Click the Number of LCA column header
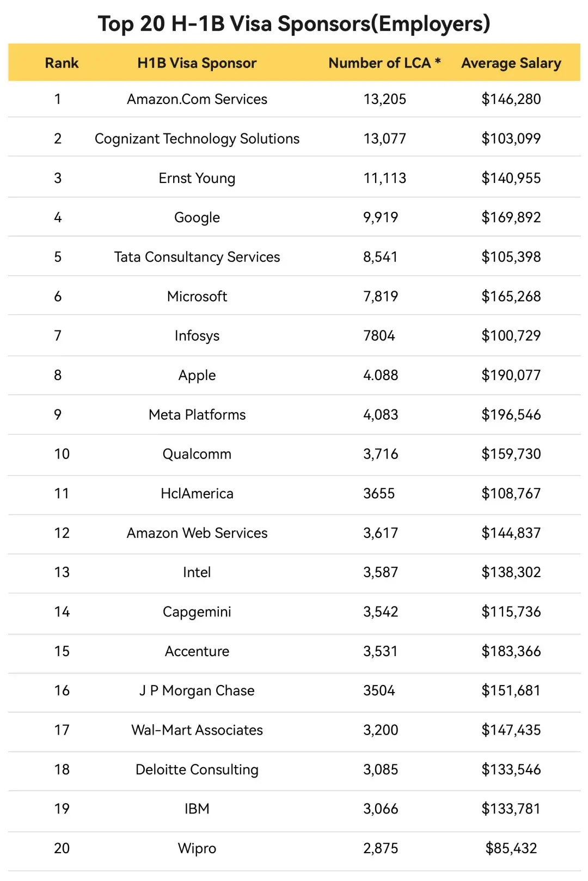Image resolution: width=588 pixels, height=881 pixels. (x=384, y=63)
